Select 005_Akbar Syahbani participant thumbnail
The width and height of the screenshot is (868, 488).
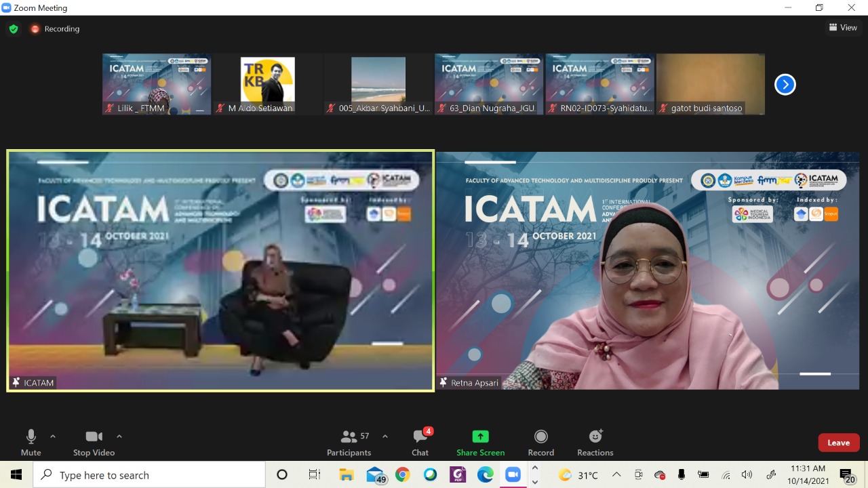(378, 84)
